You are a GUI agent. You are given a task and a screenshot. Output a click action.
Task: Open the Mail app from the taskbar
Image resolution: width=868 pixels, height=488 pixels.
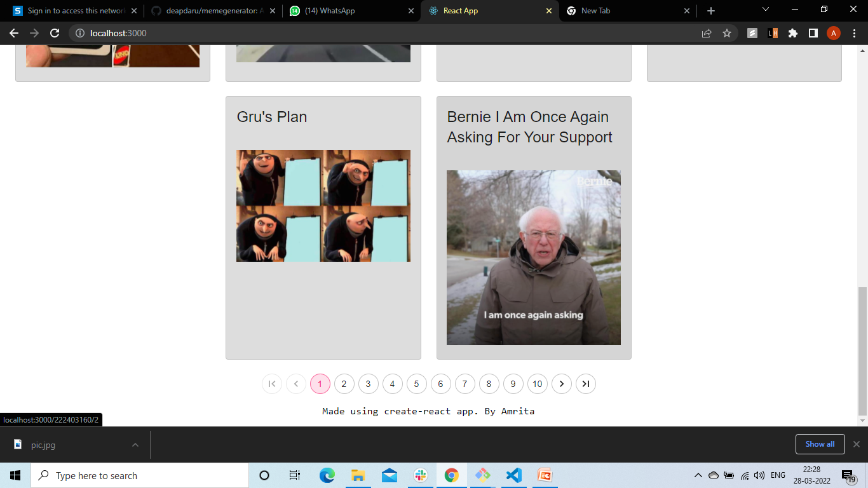(x=389, y=475)
